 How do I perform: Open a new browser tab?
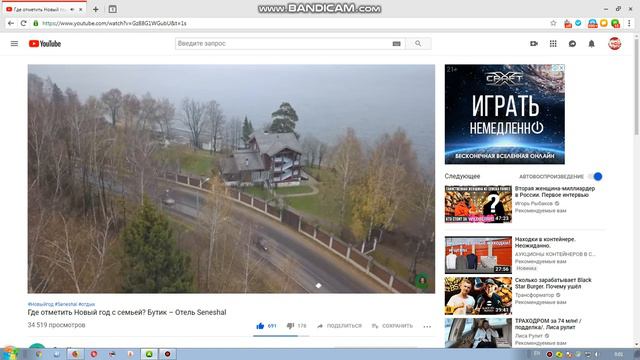96,9
